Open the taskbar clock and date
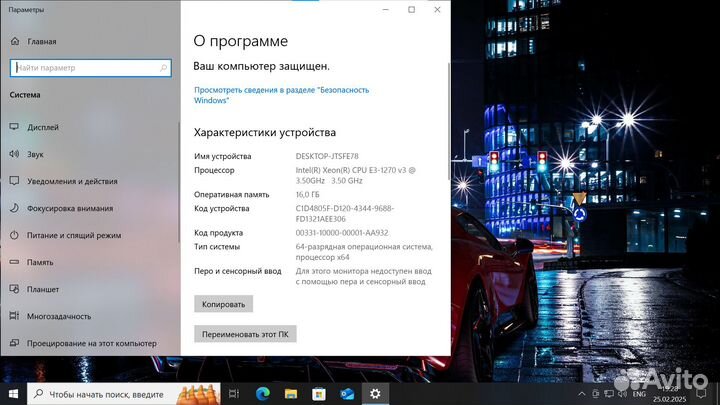Image resolution: width=720 pixels, height=405 pixels. (669, 394)
